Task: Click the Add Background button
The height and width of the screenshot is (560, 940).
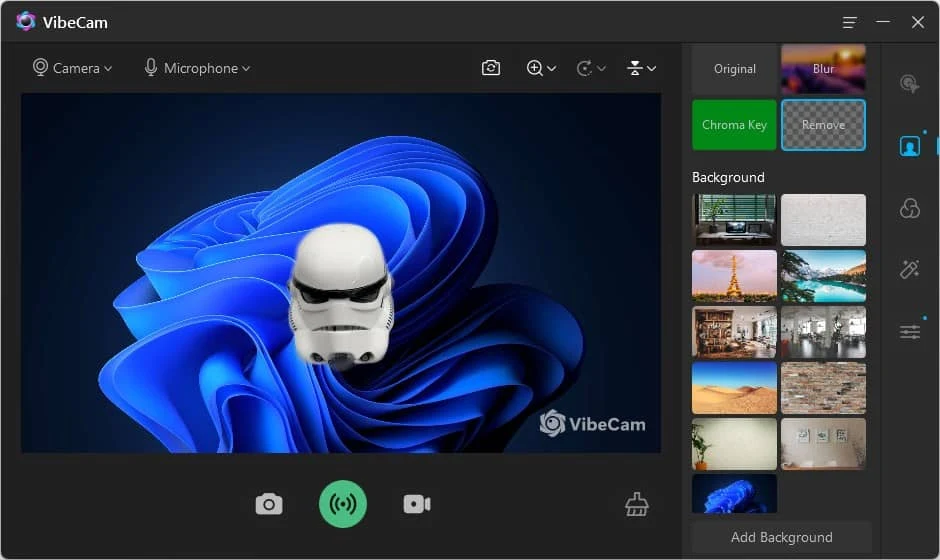Action: tap(781, 537)
